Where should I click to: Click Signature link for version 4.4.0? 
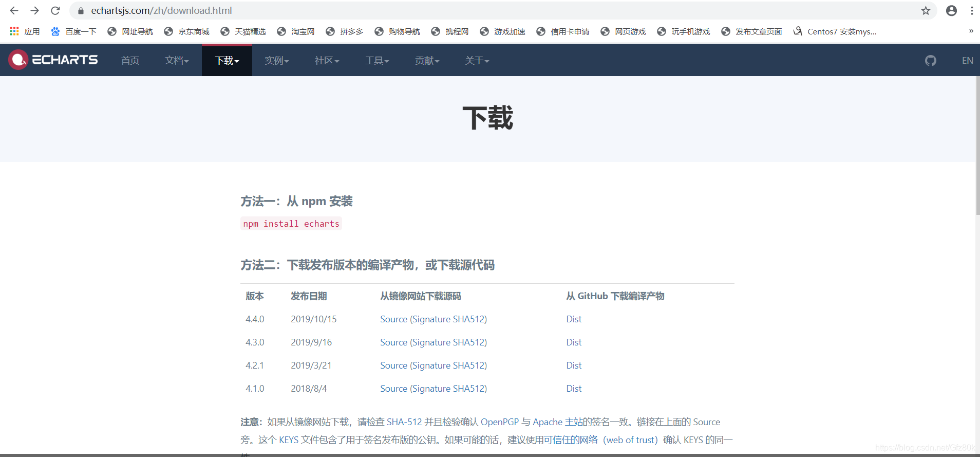(x=431, y=319)
